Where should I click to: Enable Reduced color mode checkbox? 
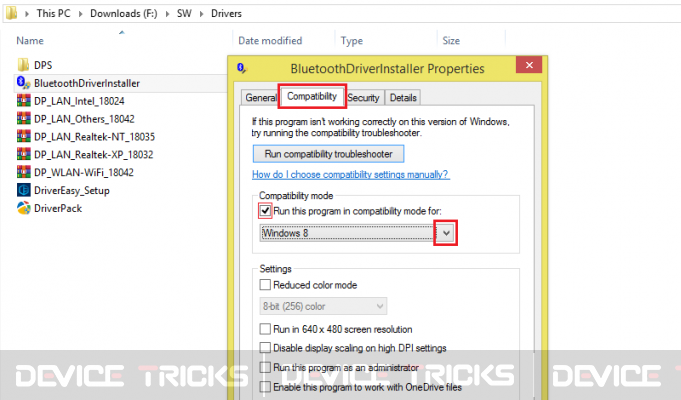[265, 285]
